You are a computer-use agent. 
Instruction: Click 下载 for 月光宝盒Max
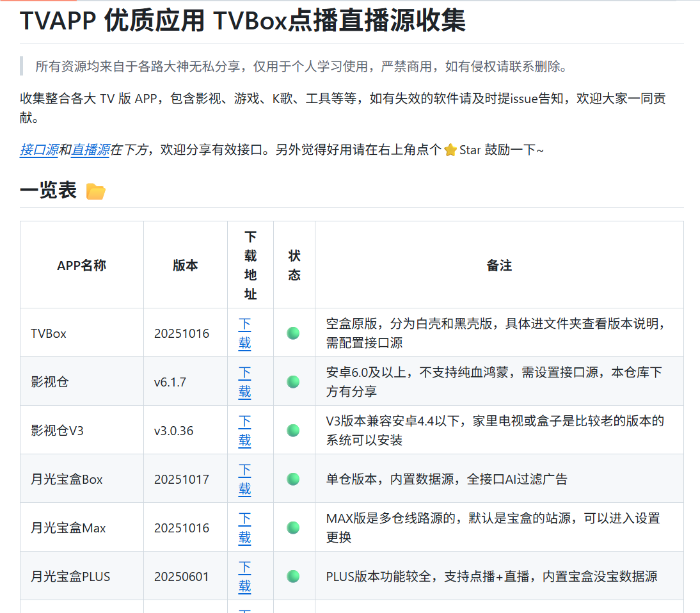[x=244, y=527]
